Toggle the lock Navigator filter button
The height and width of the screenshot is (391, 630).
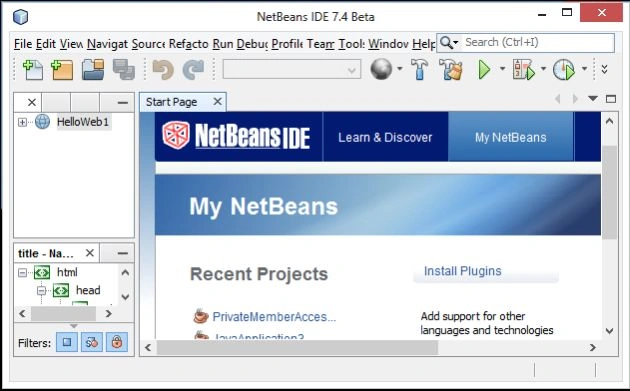pyautogui.click(x=117, y=342)
